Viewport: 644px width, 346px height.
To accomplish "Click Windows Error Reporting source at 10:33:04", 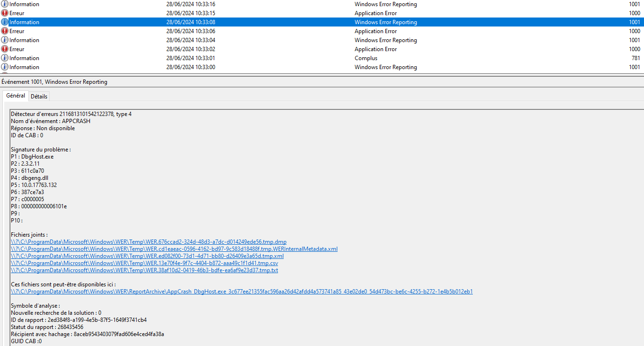I will click(x=386, y=40).
